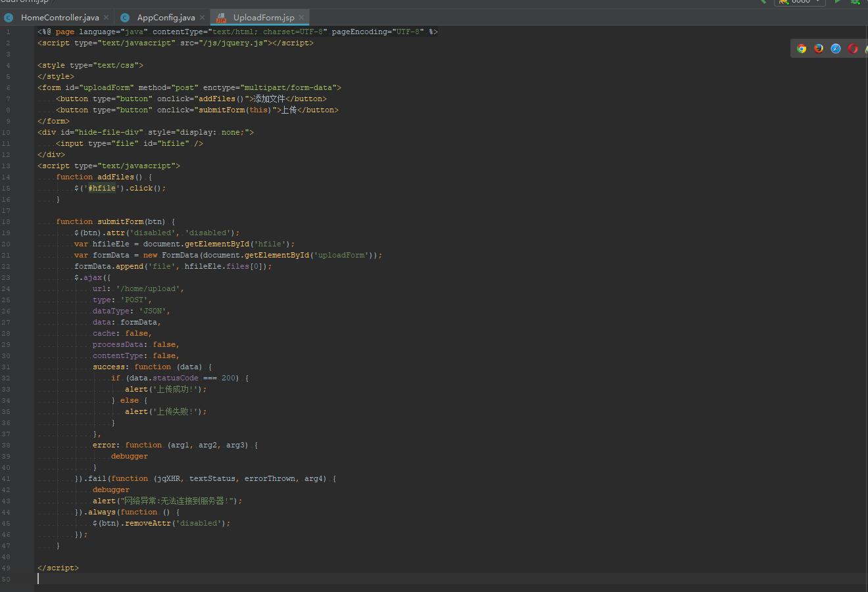This screenshot has height=592, width=868.
Task: Click the '#hfile' jQuery selector
Action: (102, 188)
